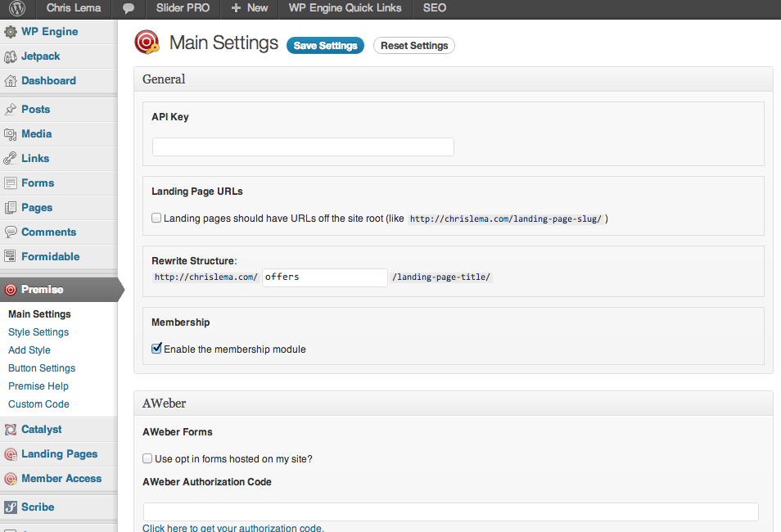Click the Jetpack sidebar icon
The height and width of the screenshot is (532, 781).
[x=11, y=56]
